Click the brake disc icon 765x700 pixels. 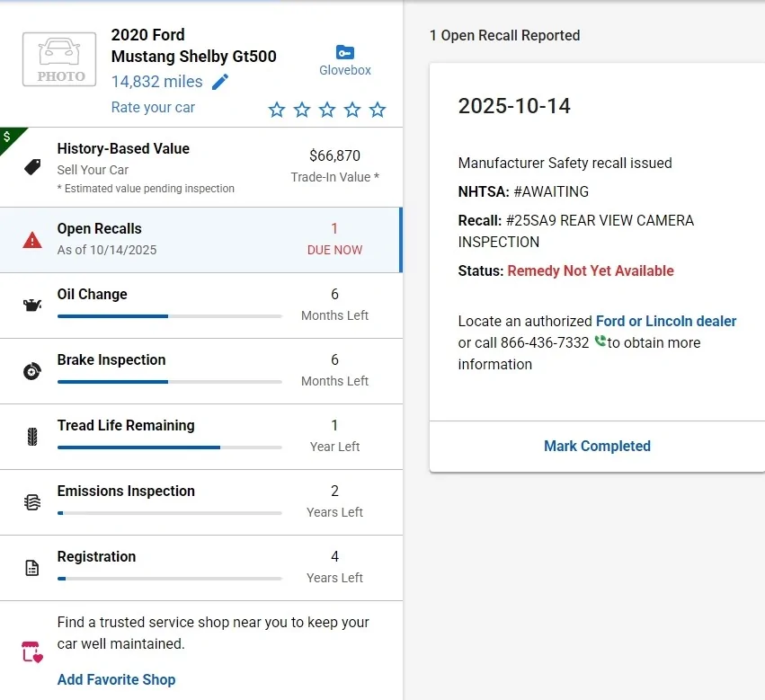(32, 371)
